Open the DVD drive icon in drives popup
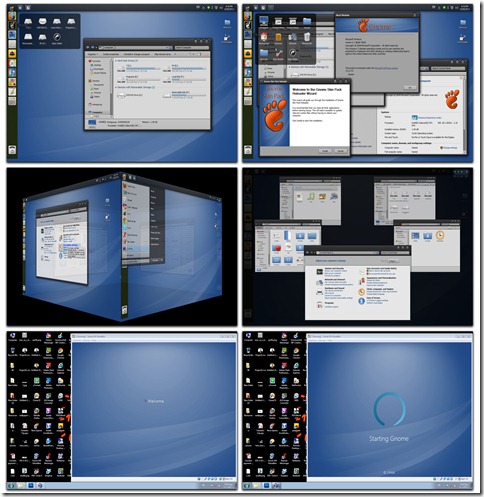 (x=42, y=22)
